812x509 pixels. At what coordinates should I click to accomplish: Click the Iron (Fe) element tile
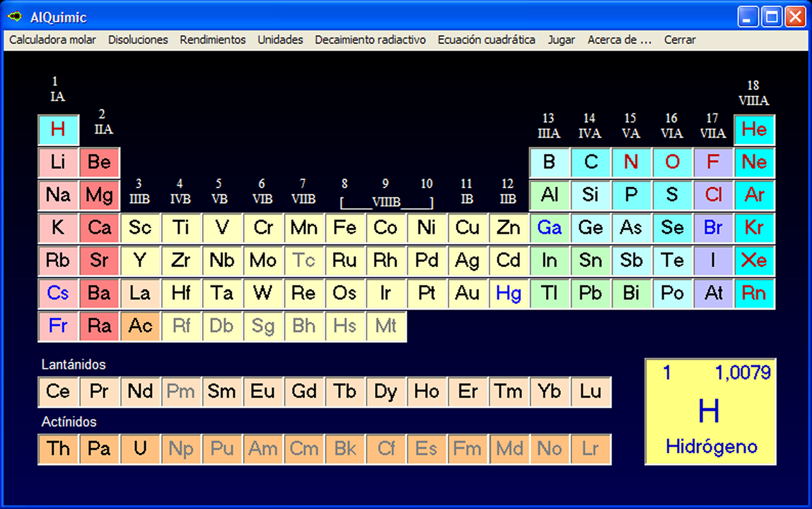[345, 228]
